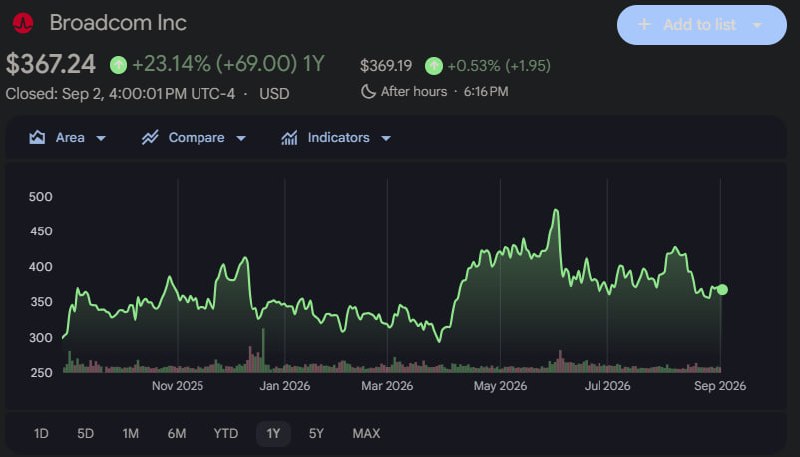Switch to the 1D time range
The height and width of the screenshot is (457, 800).
[41, 434]
